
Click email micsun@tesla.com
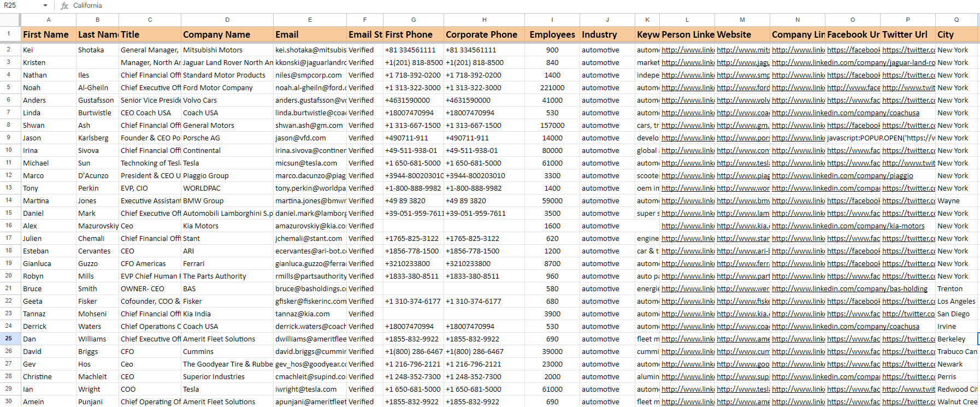(310, 163)
